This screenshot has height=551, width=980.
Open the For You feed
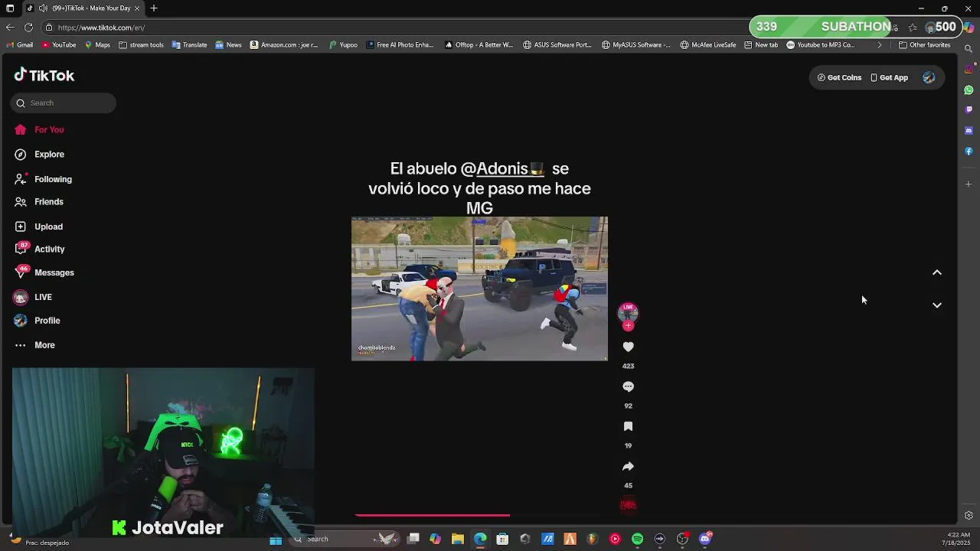click(x=40, y=130)
